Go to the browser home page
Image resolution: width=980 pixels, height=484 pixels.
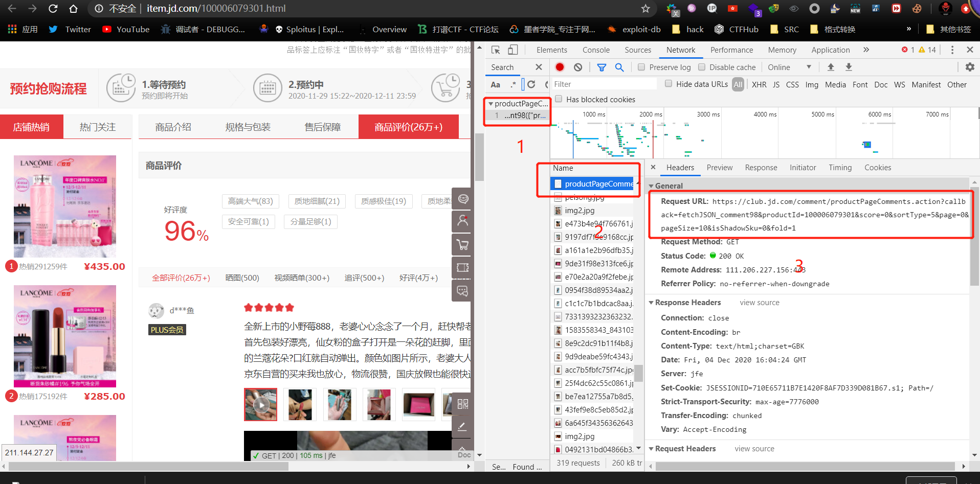(x=73, y=9)
